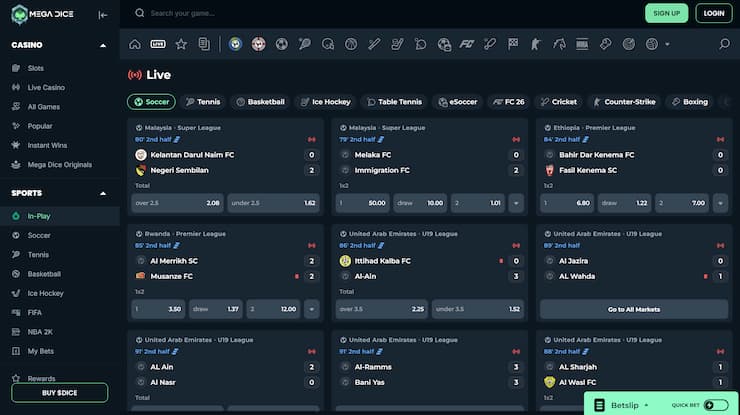Select the checkered racing flag icon
Viewport: 740px width, 415px height.
513,44
